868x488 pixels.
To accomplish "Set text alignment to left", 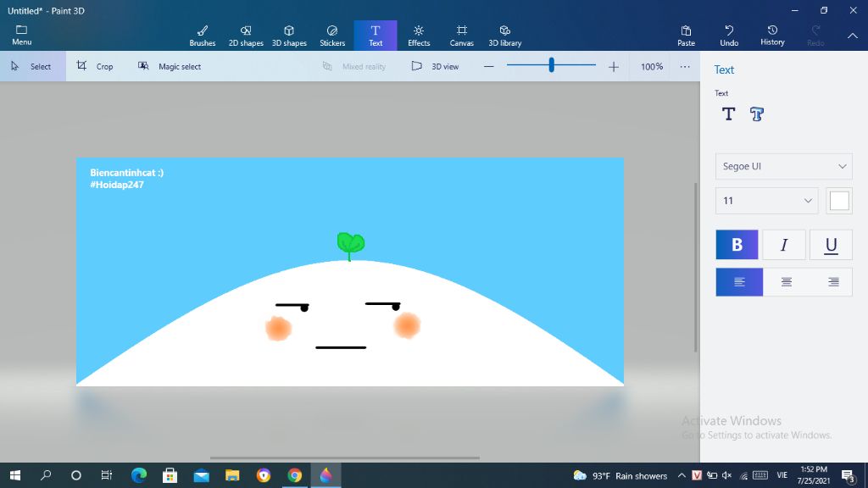I will click(x=739, y=282).
